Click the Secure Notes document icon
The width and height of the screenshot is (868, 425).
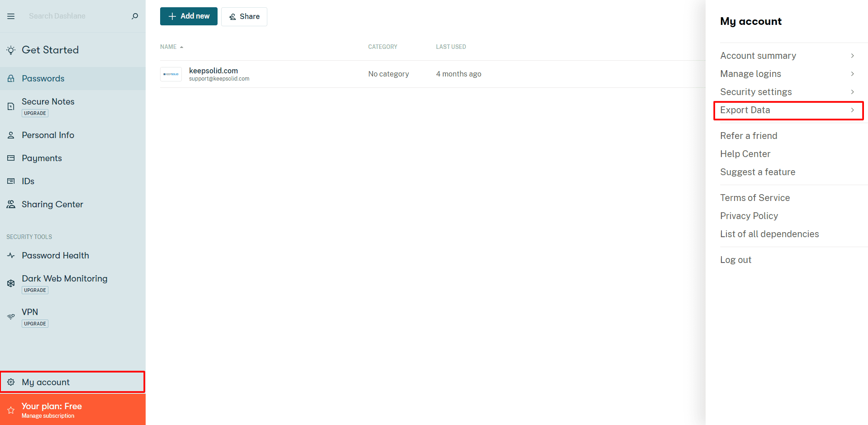coord(11,107)
